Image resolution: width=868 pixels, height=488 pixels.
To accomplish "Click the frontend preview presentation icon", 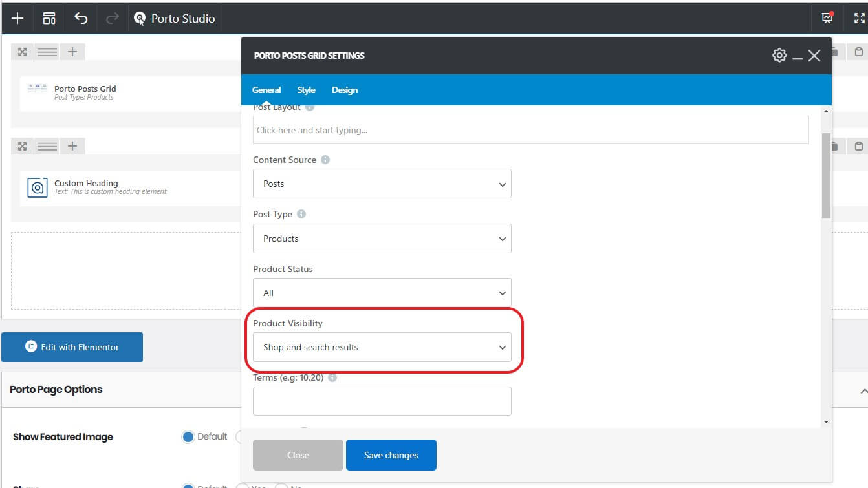I will [x=827, y=18].
